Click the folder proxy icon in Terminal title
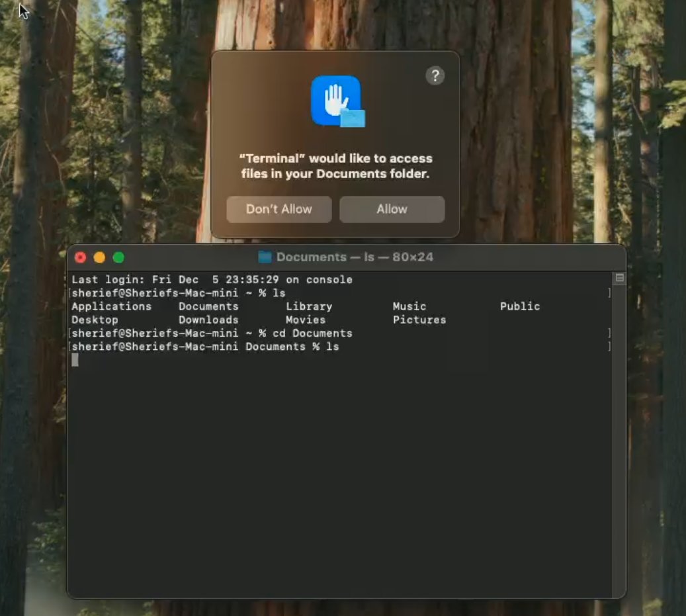 pyautogui.click(x=265, y=257)
